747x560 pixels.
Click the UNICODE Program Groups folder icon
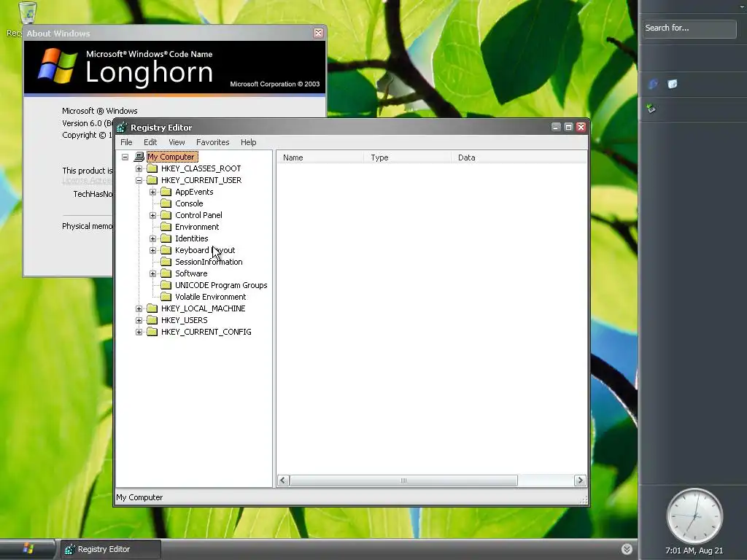pyautogui.click(x=166, y=285)
